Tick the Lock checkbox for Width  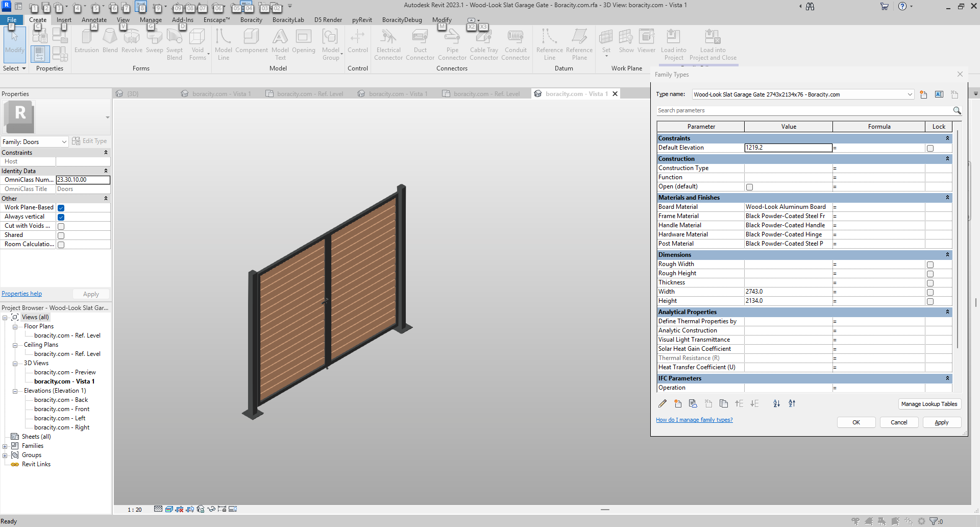tap(930, 292)
